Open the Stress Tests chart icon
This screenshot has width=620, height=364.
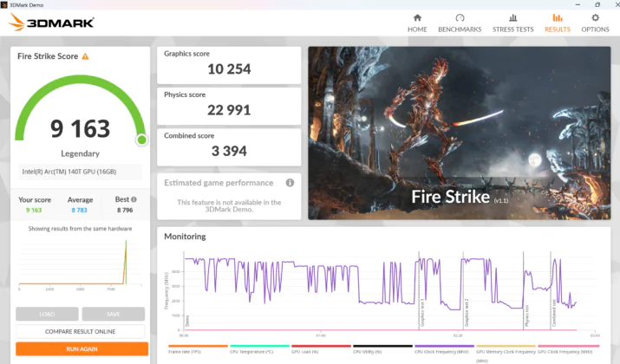tap(512, 18)
